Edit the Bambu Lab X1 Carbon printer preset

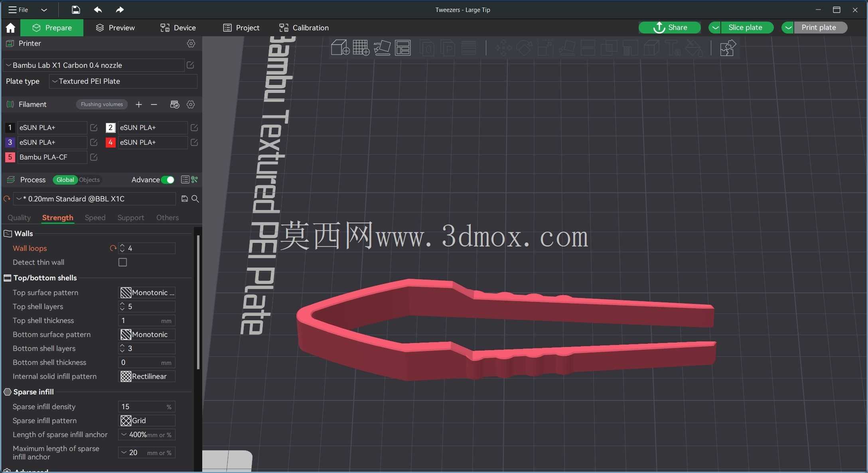tap(190, 65)
